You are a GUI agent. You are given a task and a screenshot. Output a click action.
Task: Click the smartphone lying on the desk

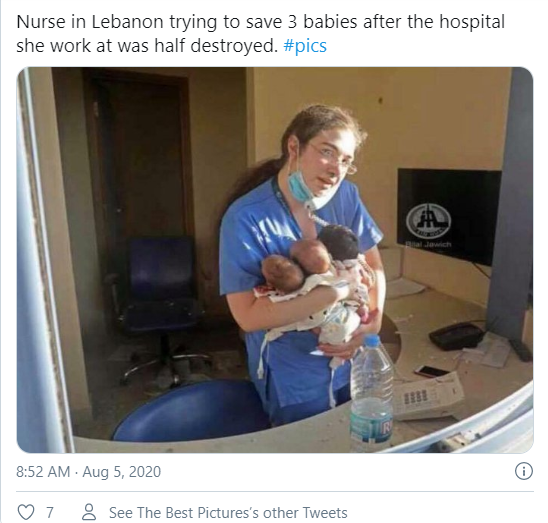pyautogui.click(x=432, y=371)
